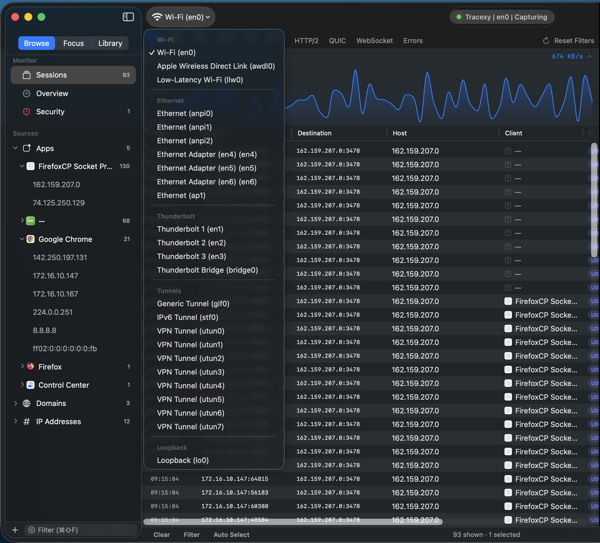
Task: Expand the unnamed green app node
Action: coord(22,221)
